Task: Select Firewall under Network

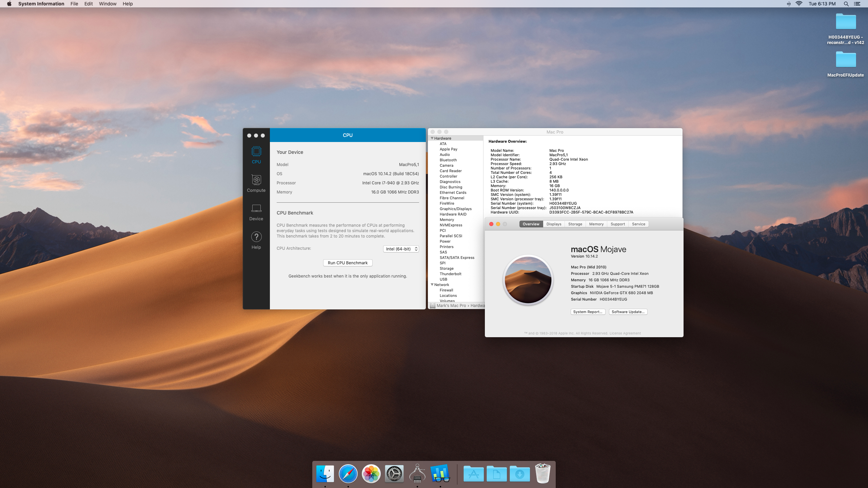Action: click(x=446, y=290)
